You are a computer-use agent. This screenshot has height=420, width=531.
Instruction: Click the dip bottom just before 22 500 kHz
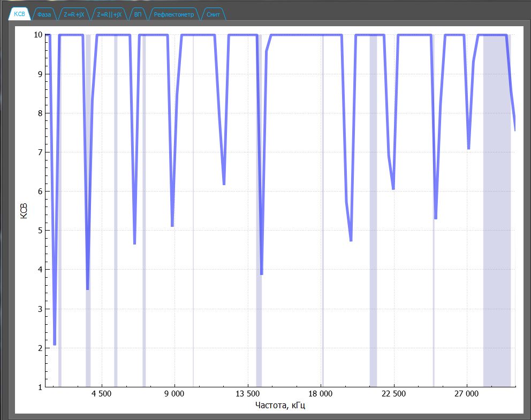click(393, 188)
